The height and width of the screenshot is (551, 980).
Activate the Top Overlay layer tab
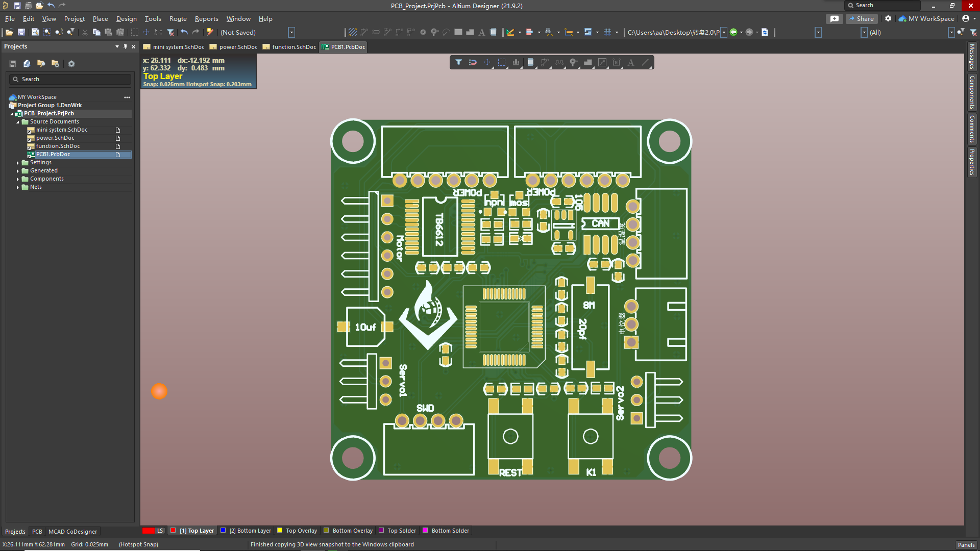click(x=301, y=531)
